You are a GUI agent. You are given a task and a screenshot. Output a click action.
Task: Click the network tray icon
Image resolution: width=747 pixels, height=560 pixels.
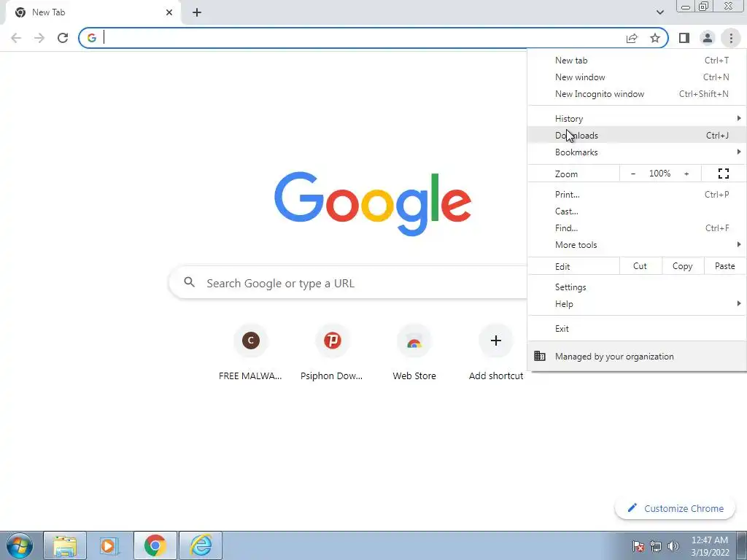point(656,546)
